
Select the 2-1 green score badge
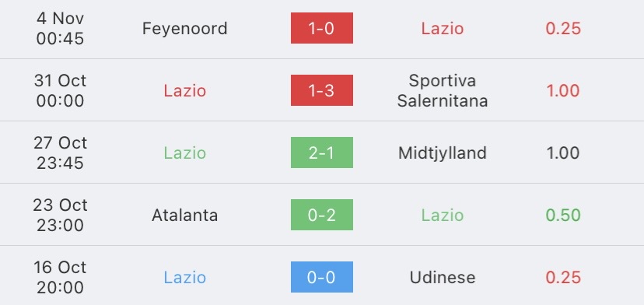click(321, 152)
